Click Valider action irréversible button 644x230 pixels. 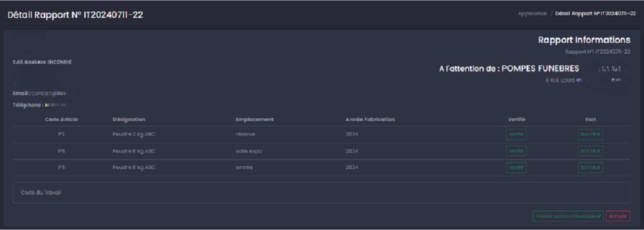[568, 216]
